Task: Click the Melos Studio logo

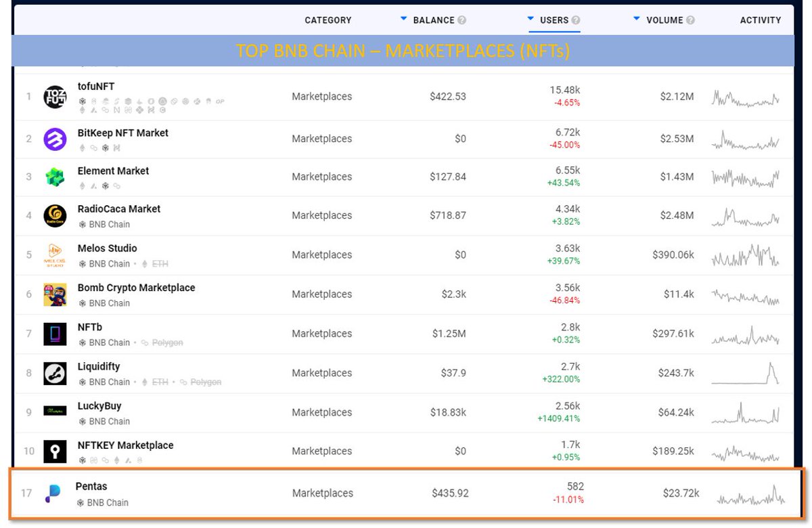Action: point(55,255)
